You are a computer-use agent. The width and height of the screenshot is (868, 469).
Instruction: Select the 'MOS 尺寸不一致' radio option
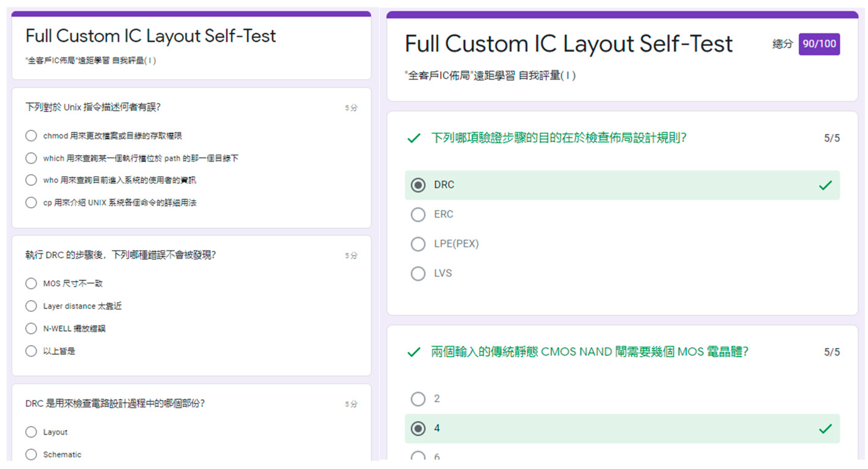click(31, 283)
